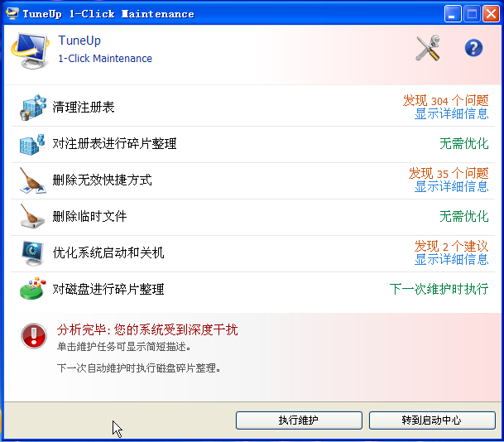Open the settings tools wrench icon
Screen dimensions: 504x442
tap(428, 48)
